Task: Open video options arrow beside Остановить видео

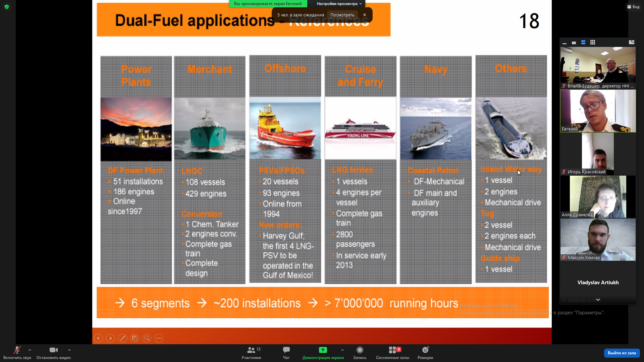Action: tap(69, 350)
